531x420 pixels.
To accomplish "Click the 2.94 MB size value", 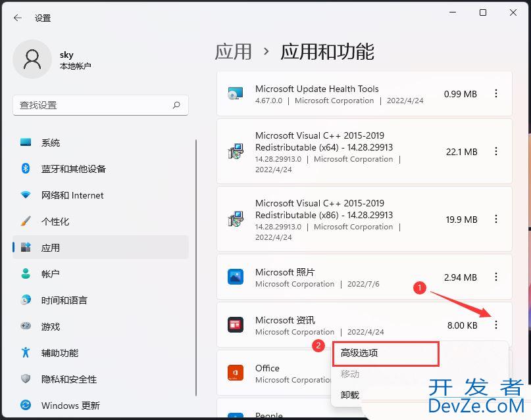I will pos(461,277).
